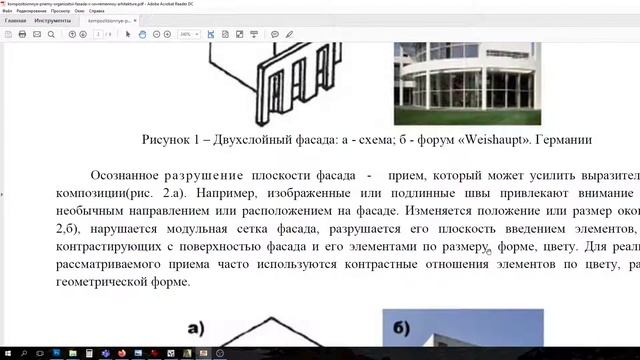Open the Файл menu
Screen dimensions: 640x360
7,11
